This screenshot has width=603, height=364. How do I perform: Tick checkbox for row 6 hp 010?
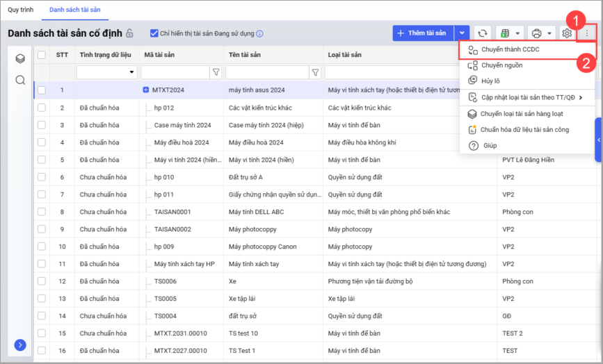[42, 177]
